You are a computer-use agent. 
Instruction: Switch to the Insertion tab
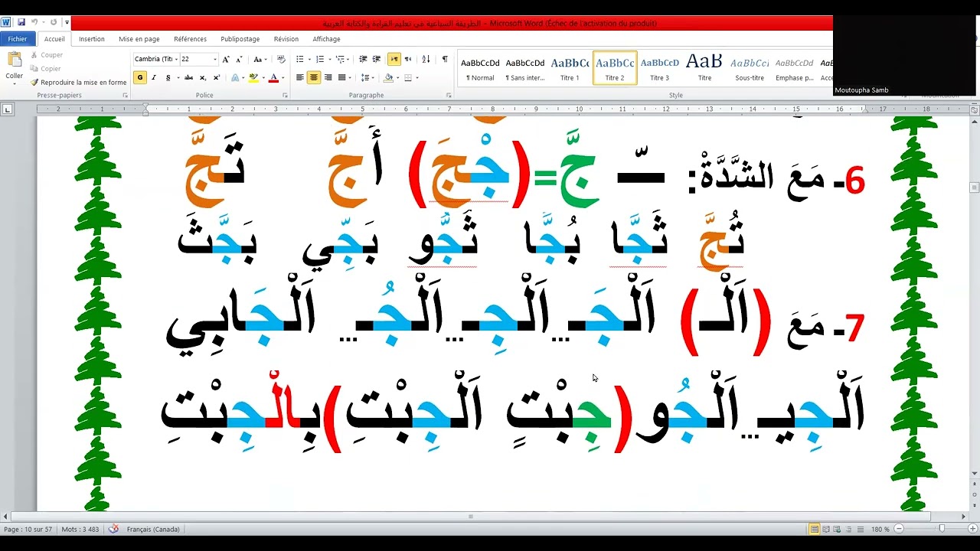click(92, 39)
